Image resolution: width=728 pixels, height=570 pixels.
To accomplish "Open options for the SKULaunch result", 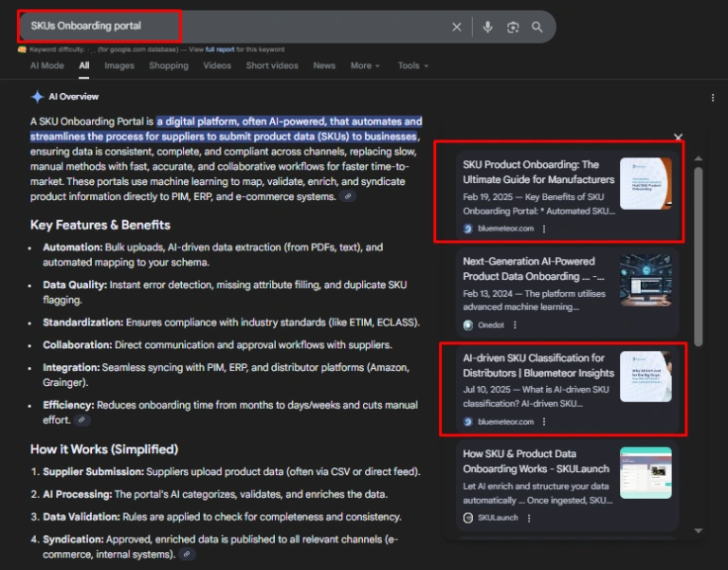I will coord(529,518).
